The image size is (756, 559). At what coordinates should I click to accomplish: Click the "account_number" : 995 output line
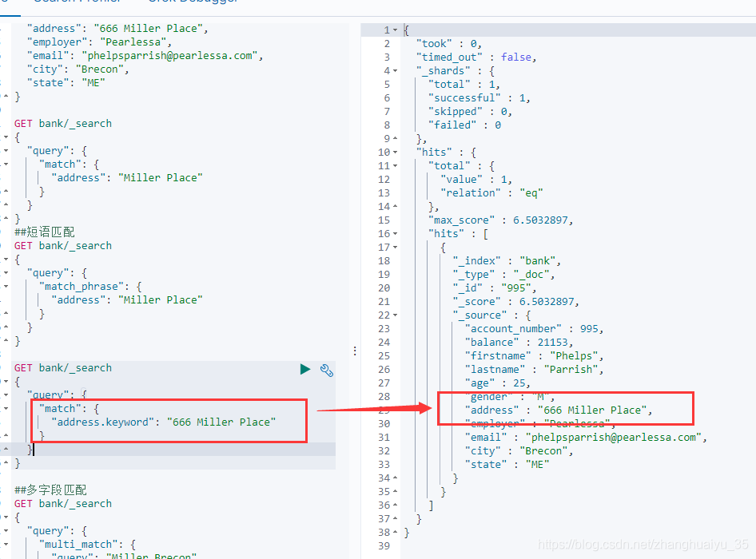click(534, 329)
